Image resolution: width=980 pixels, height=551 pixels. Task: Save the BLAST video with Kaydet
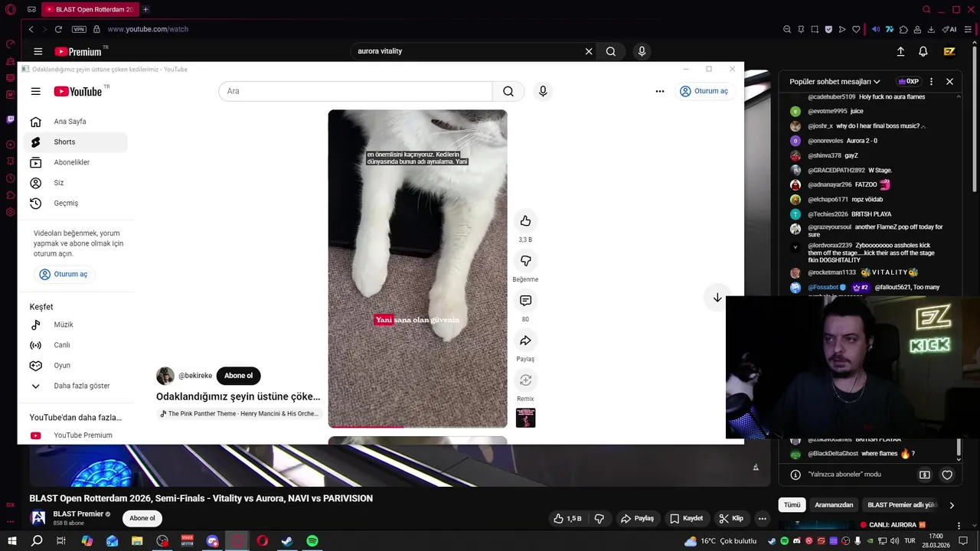(686, 518)
